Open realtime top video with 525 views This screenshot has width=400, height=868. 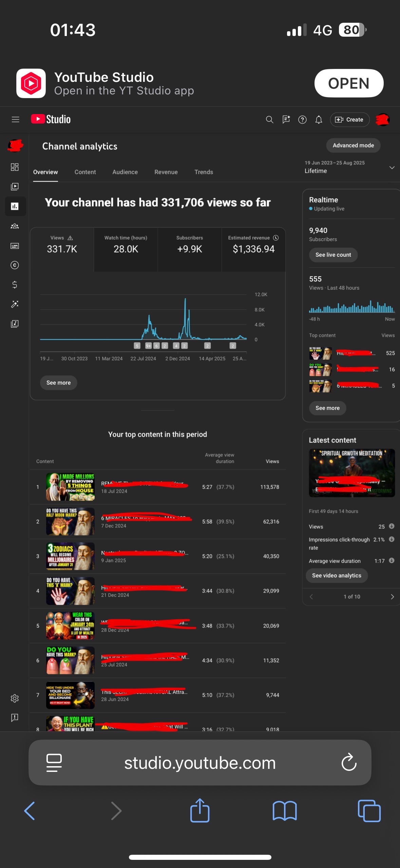pyautogui.click(x=352, y=353)
